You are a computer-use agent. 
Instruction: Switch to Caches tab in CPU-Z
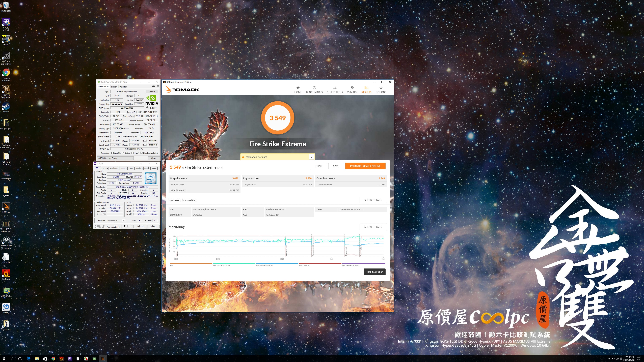105,168
